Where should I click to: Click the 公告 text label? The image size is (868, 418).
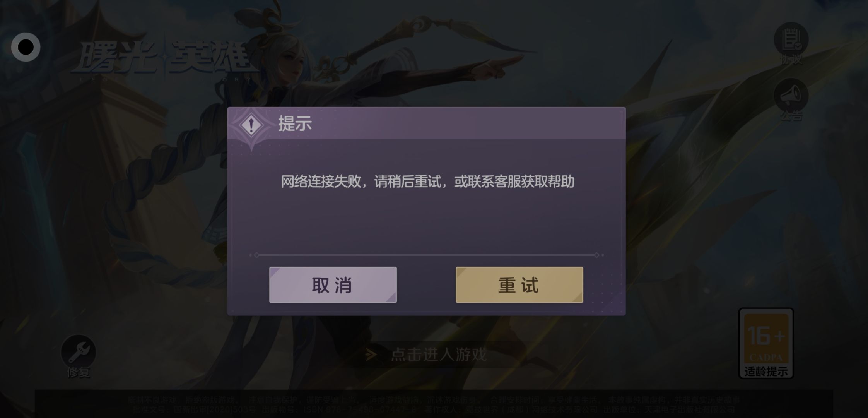(x=791, y=115)
